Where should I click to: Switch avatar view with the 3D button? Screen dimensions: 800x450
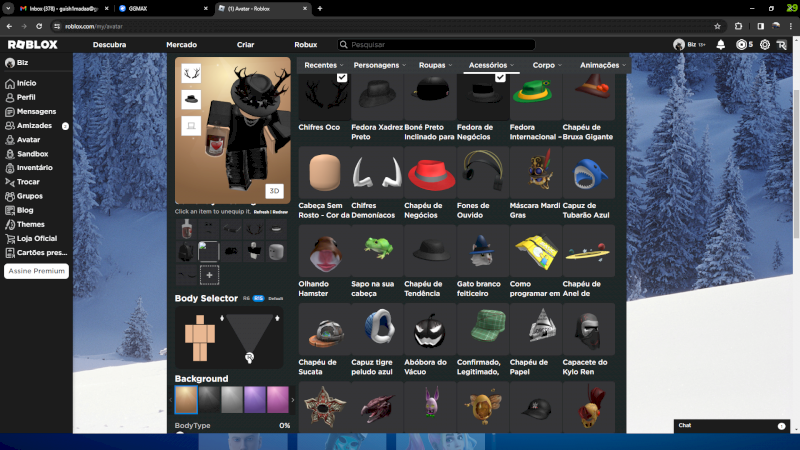[274, 191]
